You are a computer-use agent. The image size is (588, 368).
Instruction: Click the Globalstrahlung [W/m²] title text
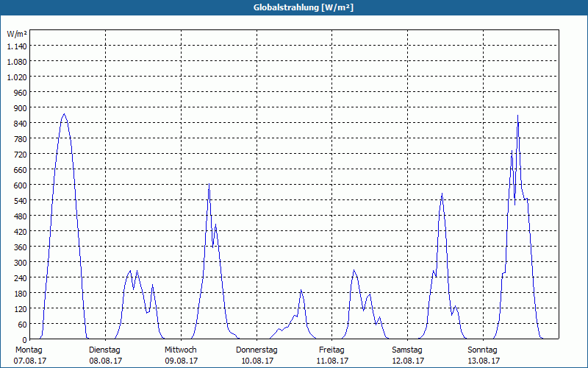pyautogui.click(x=303, y=7)
